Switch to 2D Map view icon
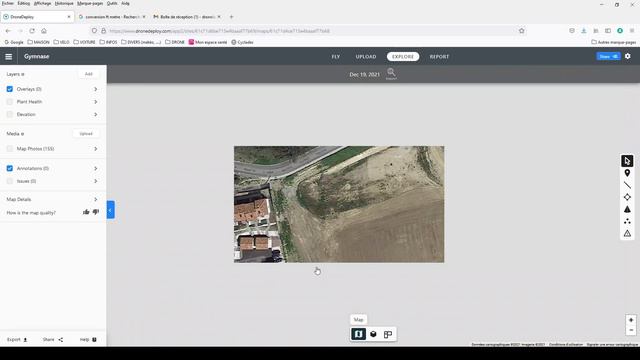This screenshot has width=640, height=360. [358, 334]
